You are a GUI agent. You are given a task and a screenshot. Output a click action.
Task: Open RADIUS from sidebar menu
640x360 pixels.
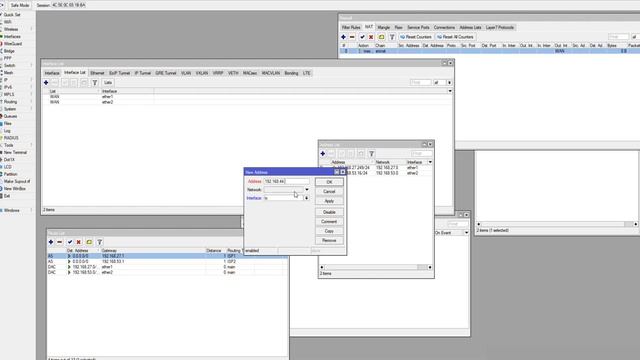(x=11, y=138)
